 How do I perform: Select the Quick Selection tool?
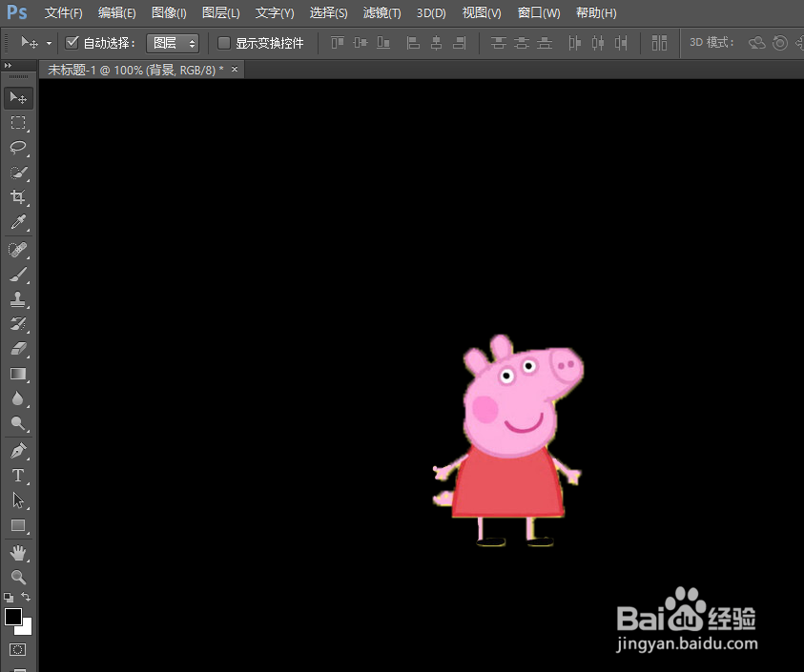click(18, 173)
